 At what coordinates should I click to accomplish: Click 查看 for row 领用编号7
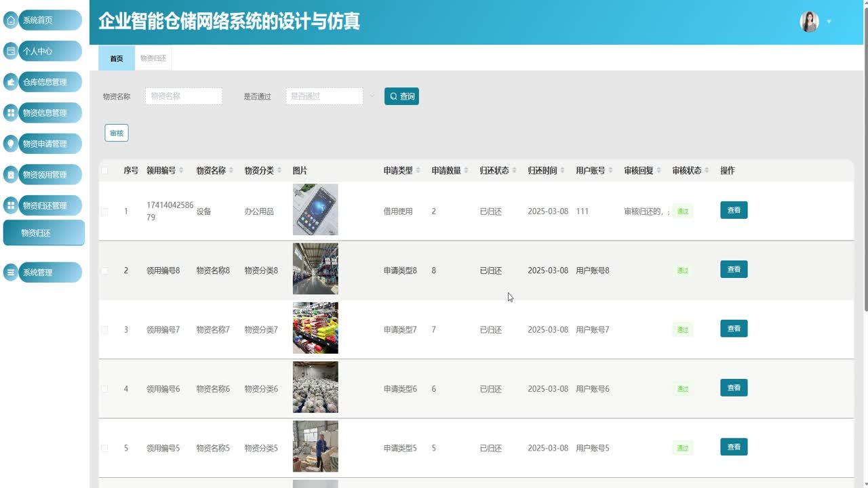pos(734,329)
